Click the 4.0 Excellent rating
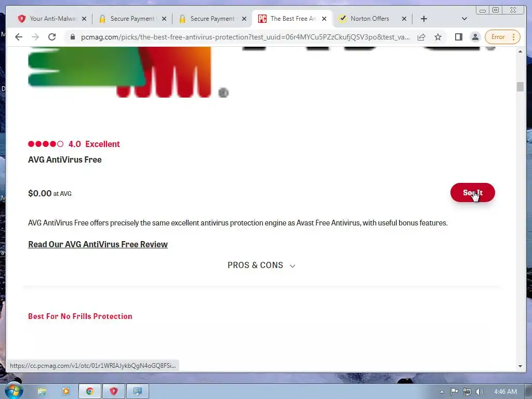Viewport: 532px width, 399px height. click(74, 144)
